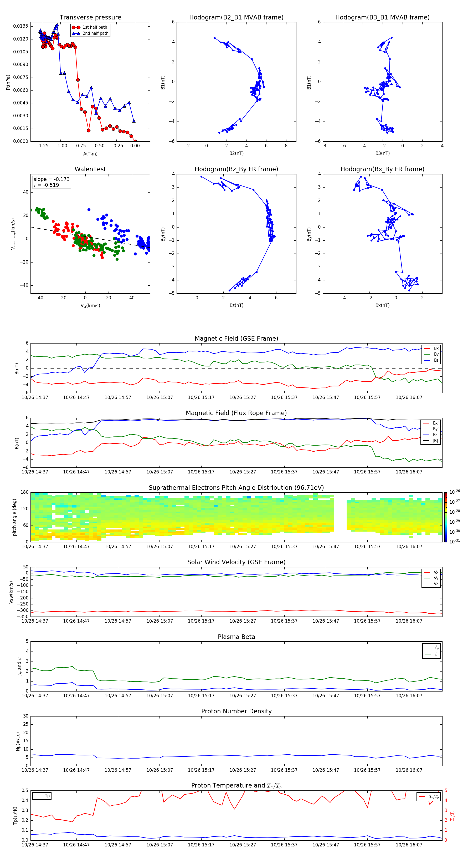Click the "WalenTest" plot title
473x868 pixels.
(x=90, y=169)
